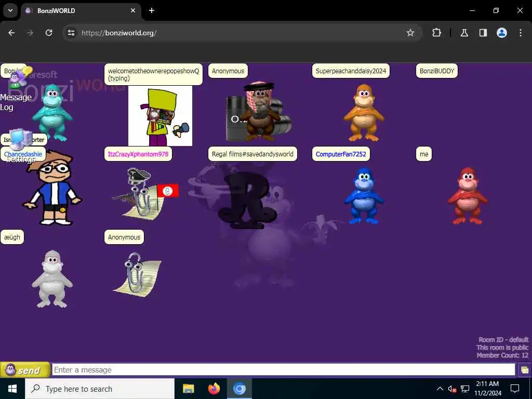Image resolution: width=532 pixels, height=399 pixels.
Task: Open the Extensions puzzle icon
Action: point(436,33)
